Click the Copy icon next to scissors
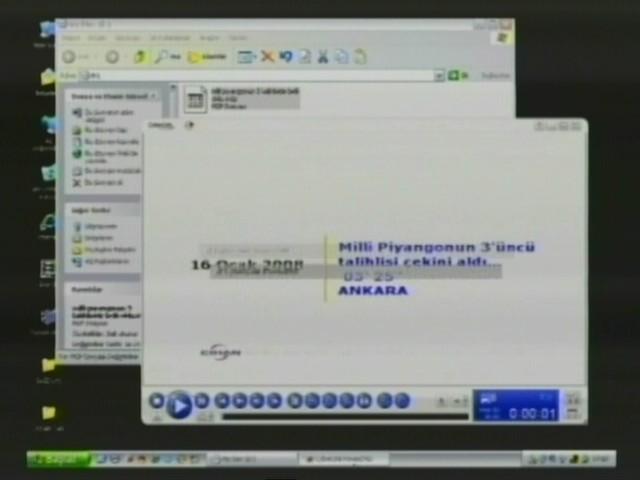 click(x=342, y=57)
